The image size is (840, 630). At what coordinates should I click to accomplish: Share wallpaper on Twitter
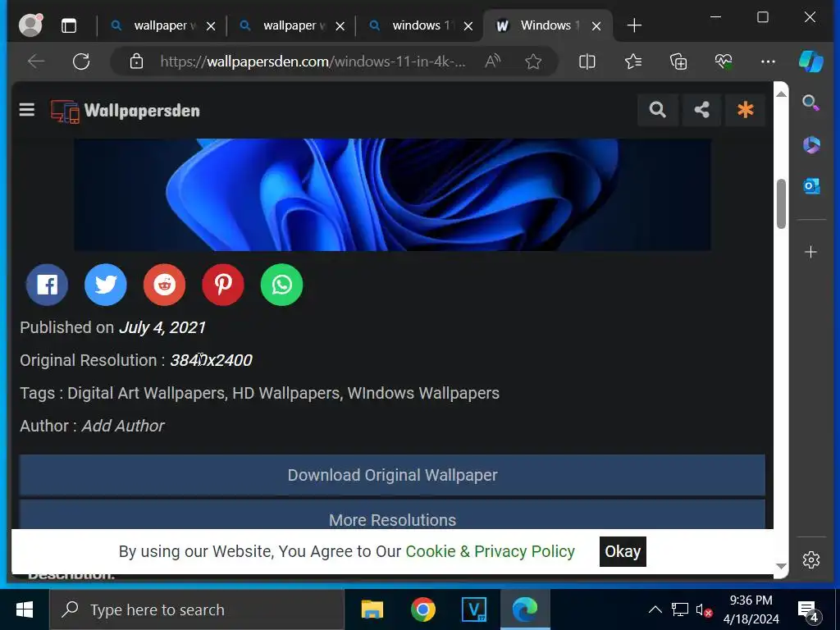[x=106, y=285]
